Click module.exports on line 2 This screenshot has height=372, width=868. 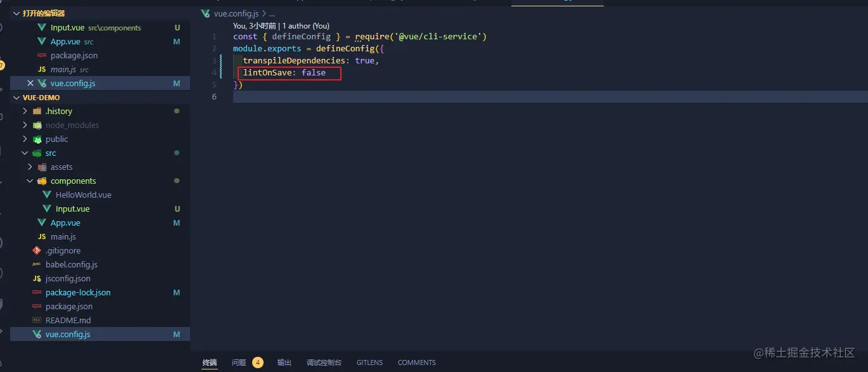267,49
